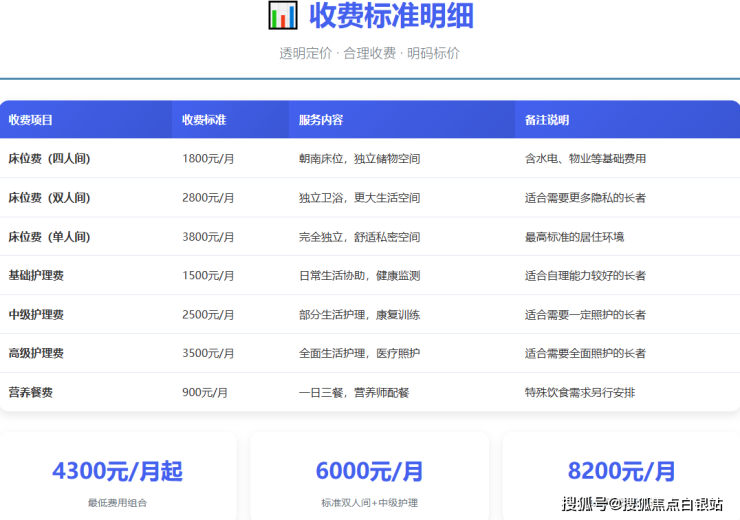Click the bar chart icon beside the title

(283, 16)
